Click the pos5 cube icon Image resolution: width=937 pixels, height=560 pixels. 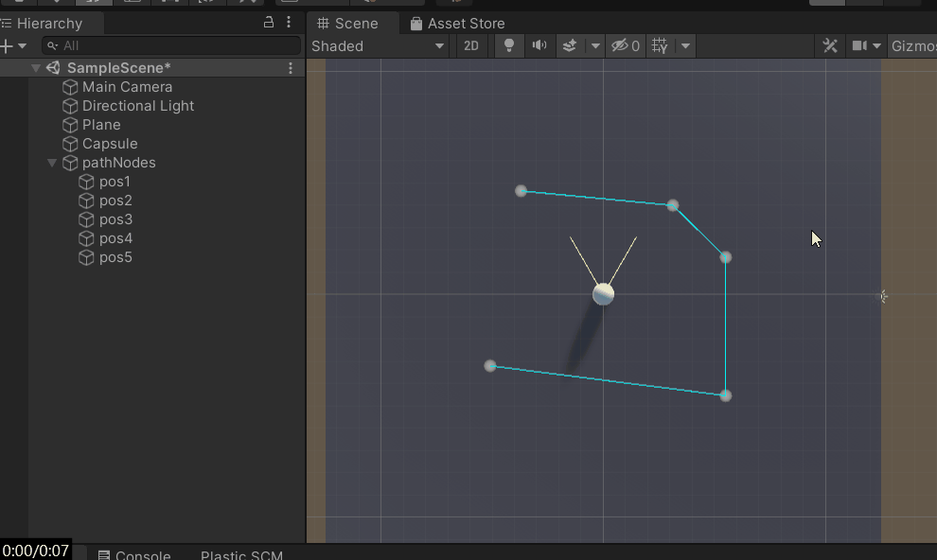click(87, 258)
